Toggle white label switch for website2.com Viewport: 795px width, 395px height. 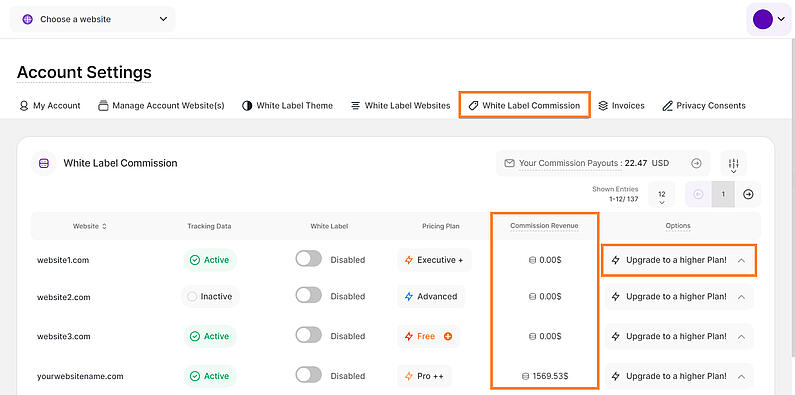[x=308, y=295]
